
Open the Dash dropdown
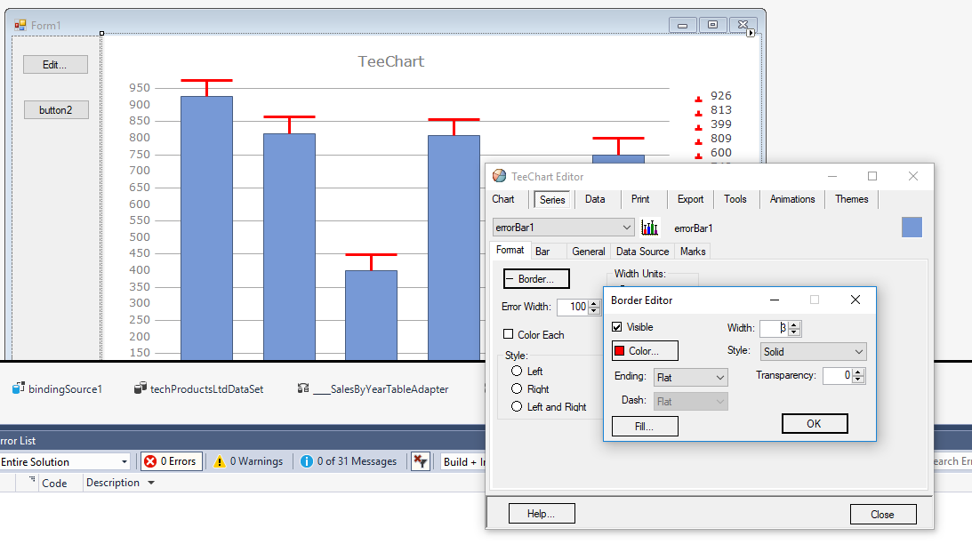tap(691, 402)
